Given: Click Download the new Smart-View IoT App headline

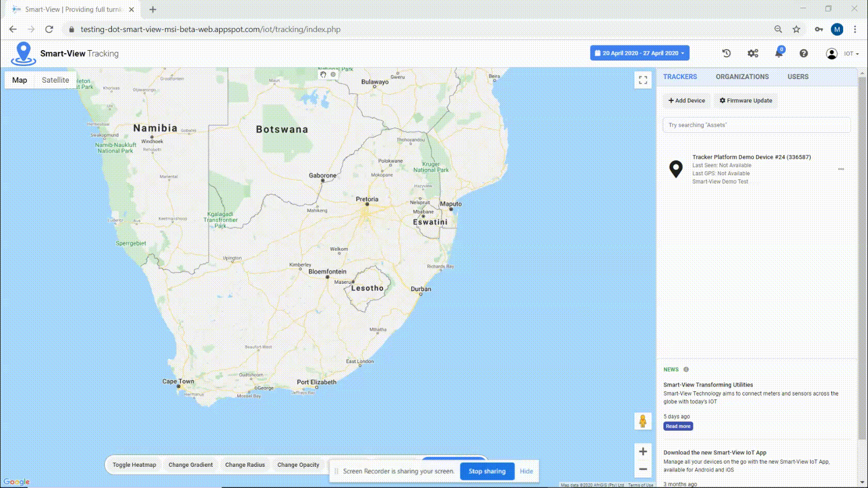Looking at the screenshot, I should [x=715, y=453].
